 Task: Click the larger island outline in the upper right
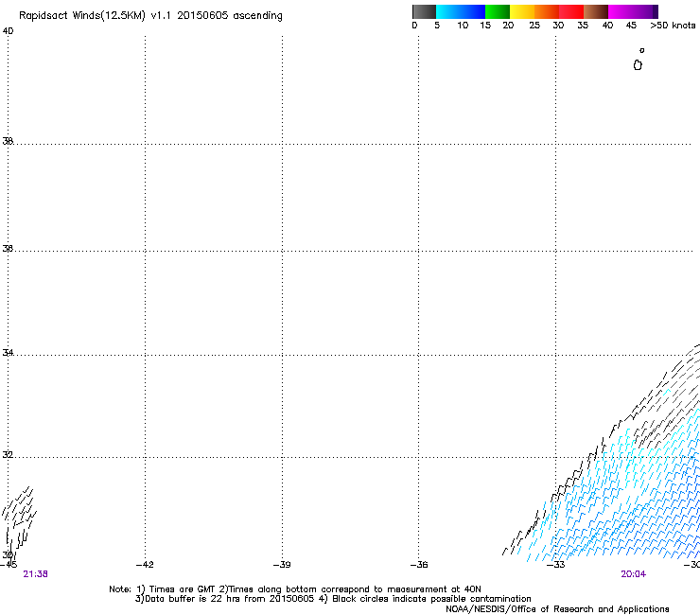pyautogui.click(x=638, y=65)
